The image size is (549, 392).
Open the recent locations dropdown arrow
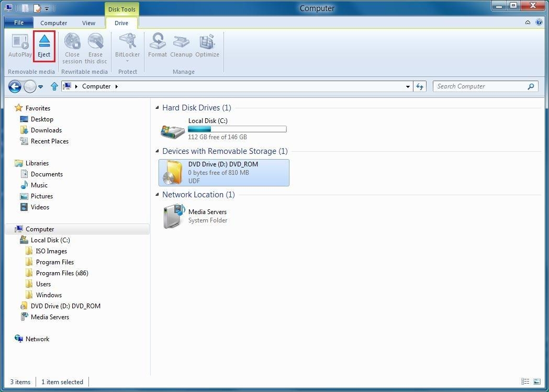(x=41, y=87)
